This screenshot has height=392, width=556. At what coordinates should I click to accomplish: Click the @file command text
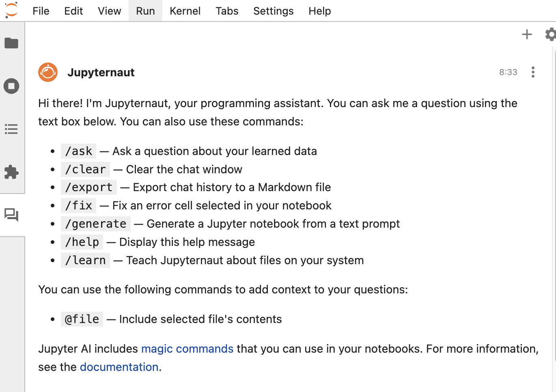pyautogui.click(x=82, y=319)
